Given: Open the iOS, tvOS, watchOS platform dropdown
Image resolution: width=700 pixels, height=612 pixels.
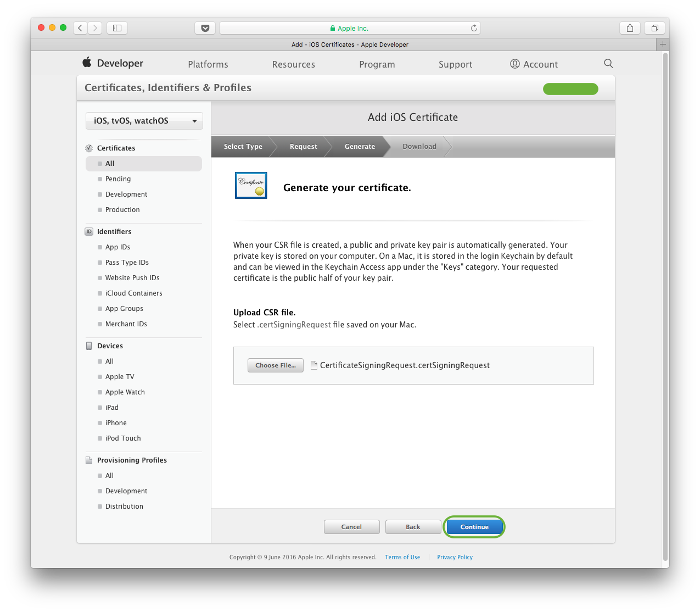Looking at the screenshot, I should [x=144, y=121].
